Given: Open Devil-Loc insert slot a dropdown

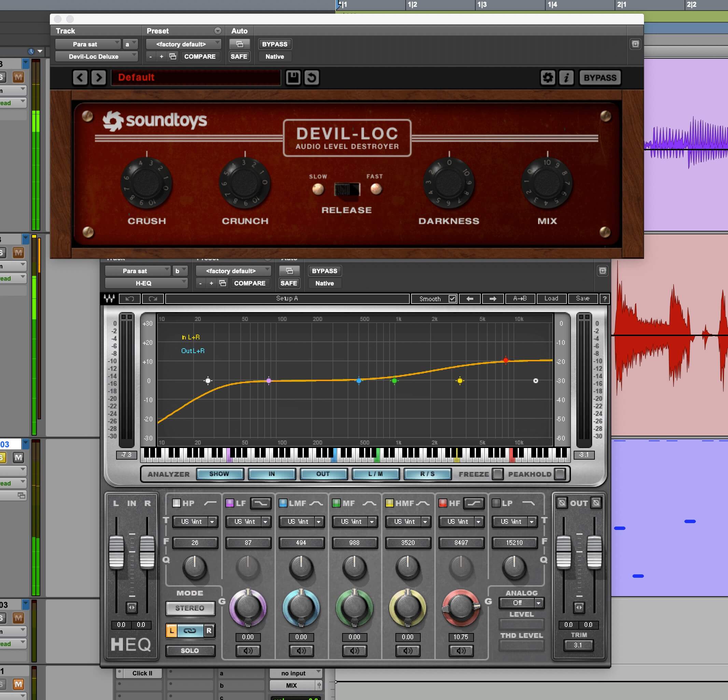Looking at the screenshot, I should coord(130,44).
